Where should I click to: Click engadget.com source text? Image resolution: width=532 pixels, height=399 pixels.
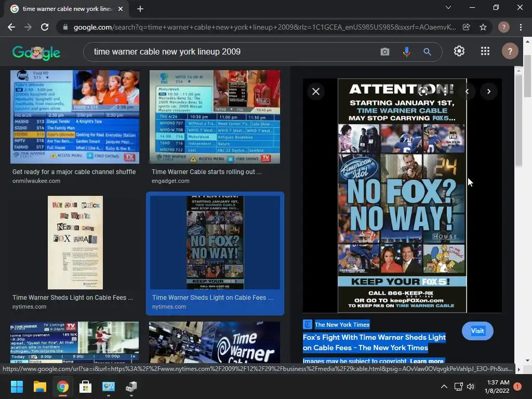pos(170,181)
